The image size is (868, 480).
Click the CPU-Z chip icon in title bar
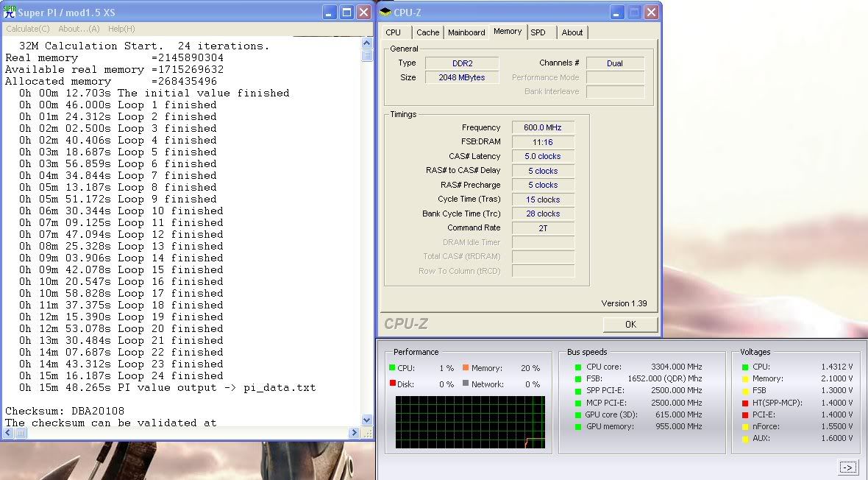click(386, 13)
